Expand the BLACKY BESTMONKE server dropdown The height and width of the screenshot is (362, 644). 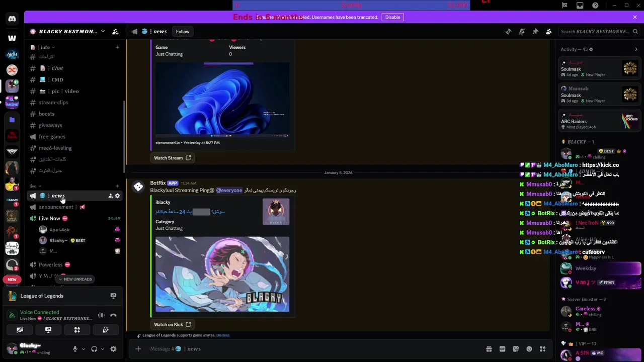tap(103, 32)
